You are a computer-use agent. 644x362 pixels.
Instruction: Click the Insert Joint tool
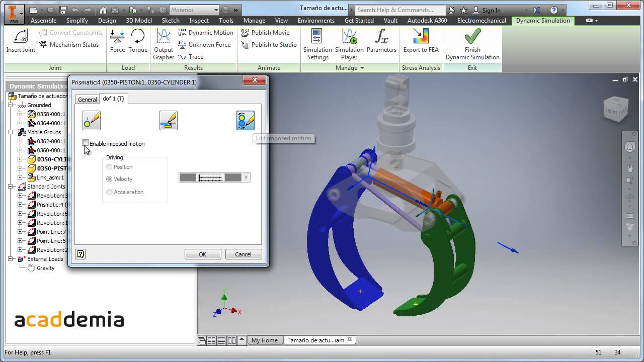coord(21,41)
